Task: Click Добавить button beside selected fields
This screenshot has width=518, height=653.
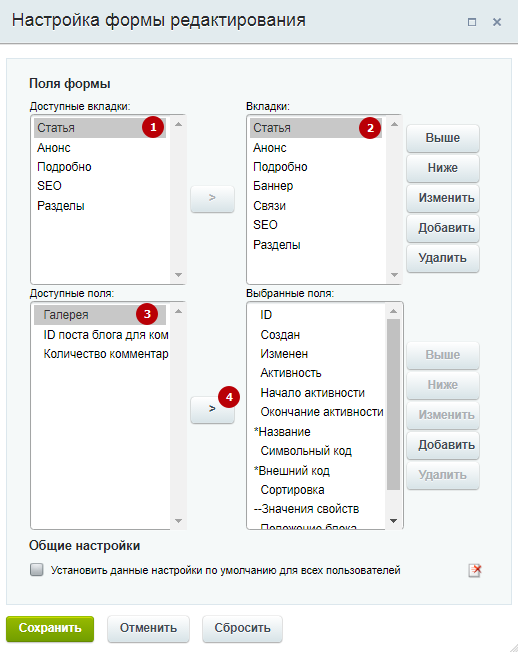Action: (443, 445)
